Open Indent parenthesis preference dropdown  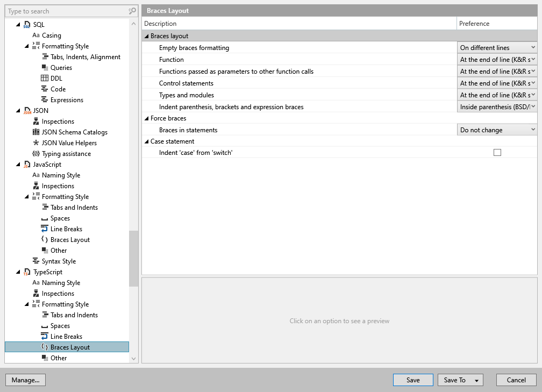[497, 107]
